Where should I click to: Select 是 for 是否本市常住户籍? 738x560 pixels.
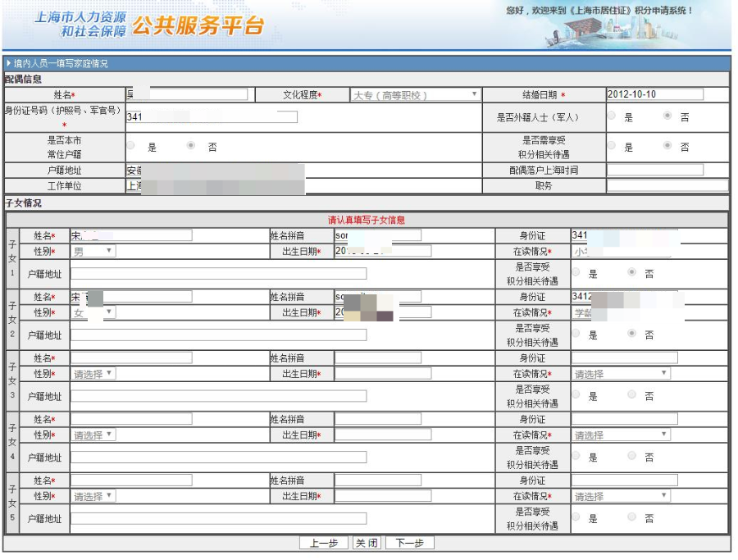(x=131, y=145)
